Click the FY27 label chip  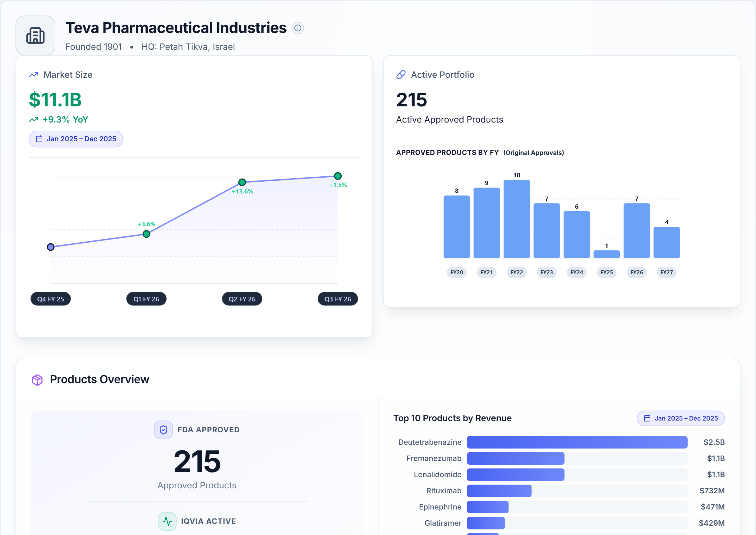(x=666, y=272)
